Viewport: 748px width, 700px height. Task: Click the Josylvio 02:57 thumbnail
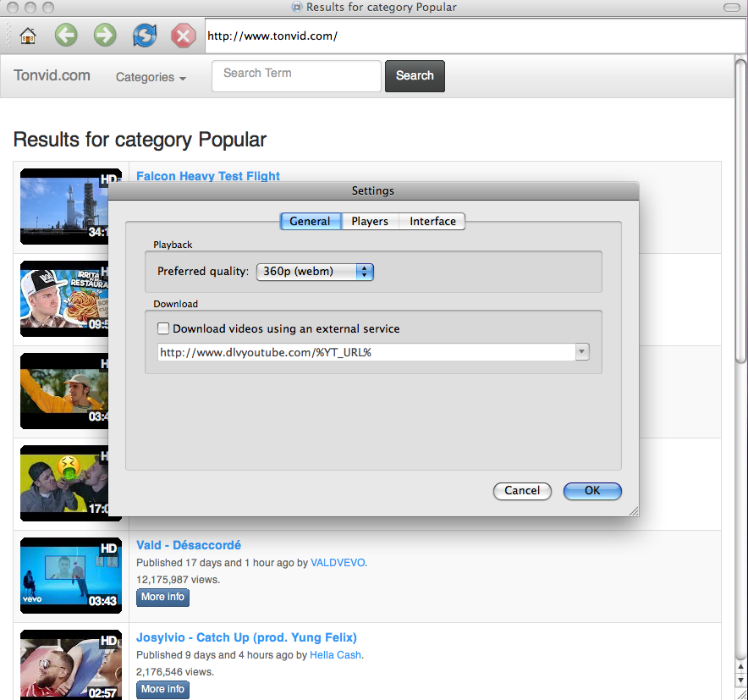(x=71, y=664)
